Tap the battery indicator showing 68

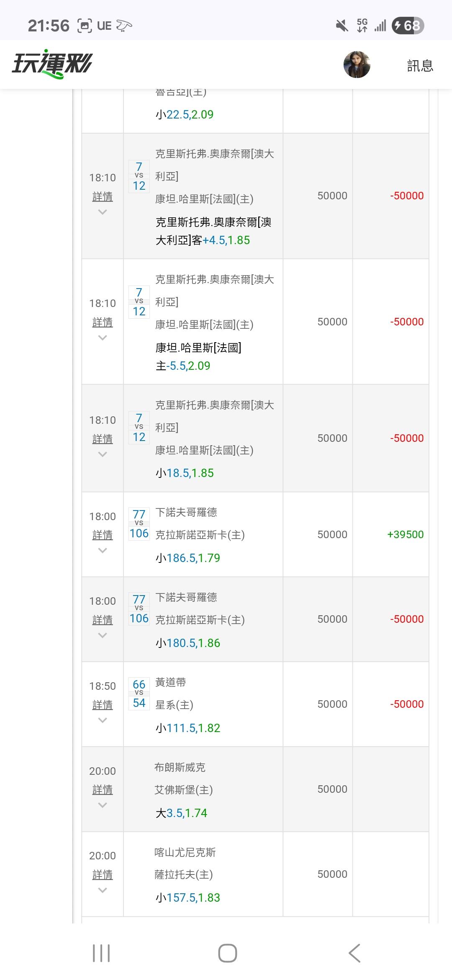pyautogui.click(x=408, y=26)
